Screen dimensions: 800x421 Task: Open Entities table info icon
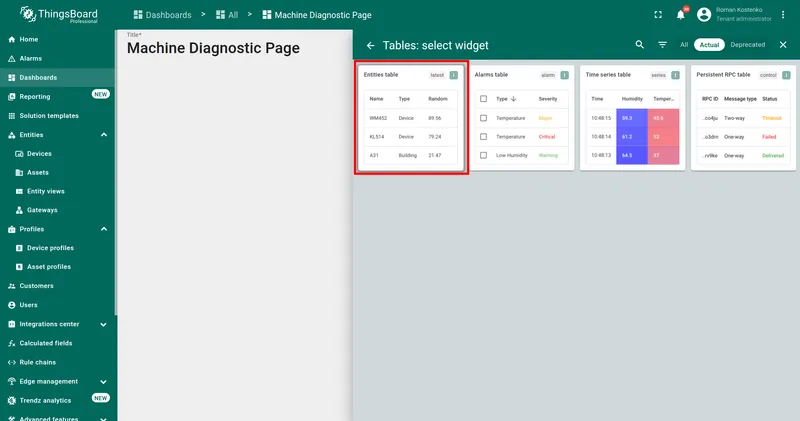[x=454, y=75]
